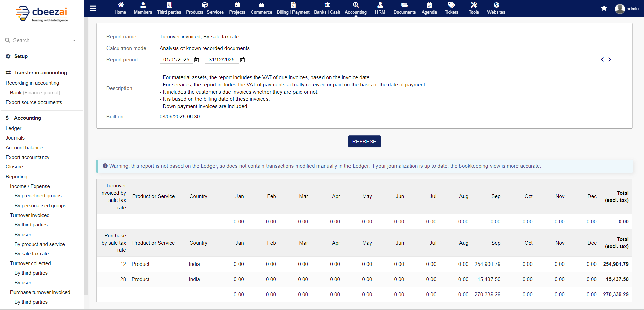Open the Tickets module icon
This screenshot has width=644, height=310.
click(451, 5)
